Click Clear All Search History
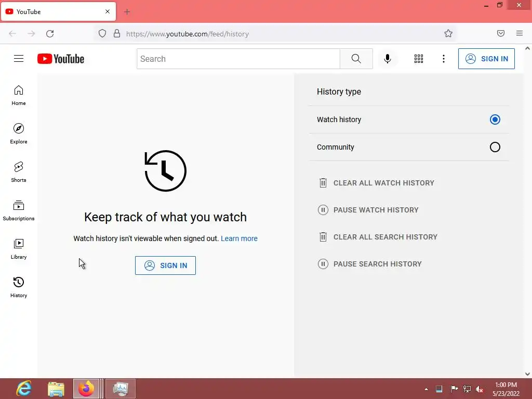Screen dimensions: 532x399 378,237
